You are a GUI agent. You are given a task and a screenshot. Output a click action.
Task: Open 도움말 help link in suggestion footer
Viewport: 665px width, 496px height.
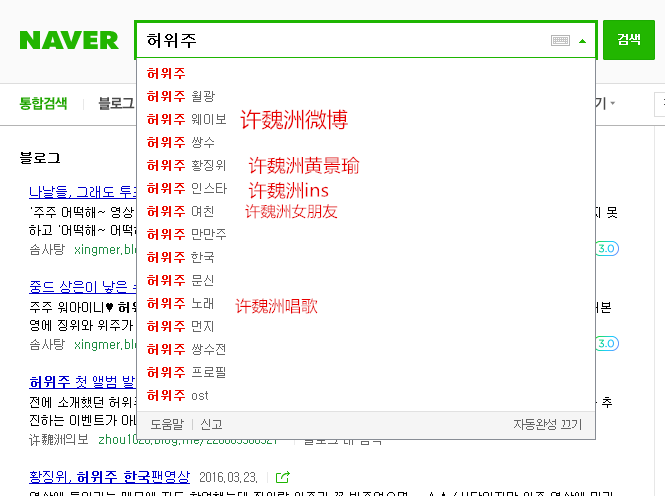click(x=167, y=424)
